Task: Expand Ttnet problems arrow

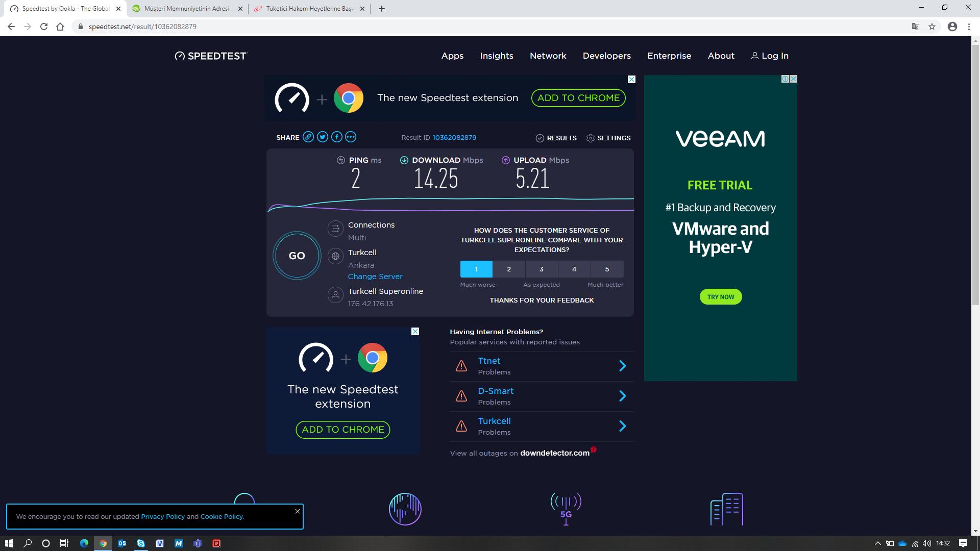Action: (622, 366)
